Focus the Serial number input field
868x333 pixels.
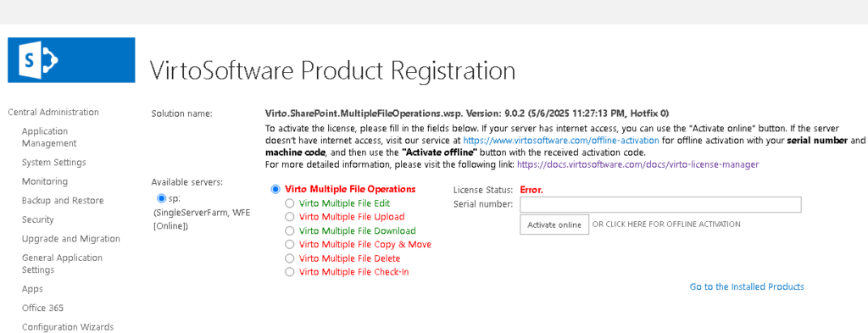click(660, 205)
